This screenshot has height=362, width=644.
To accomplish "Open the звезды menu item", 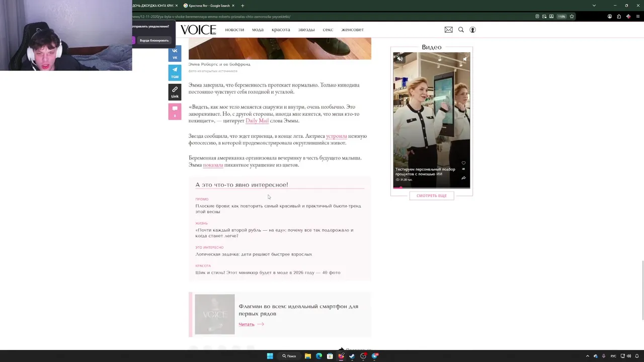I will (306, 30).
